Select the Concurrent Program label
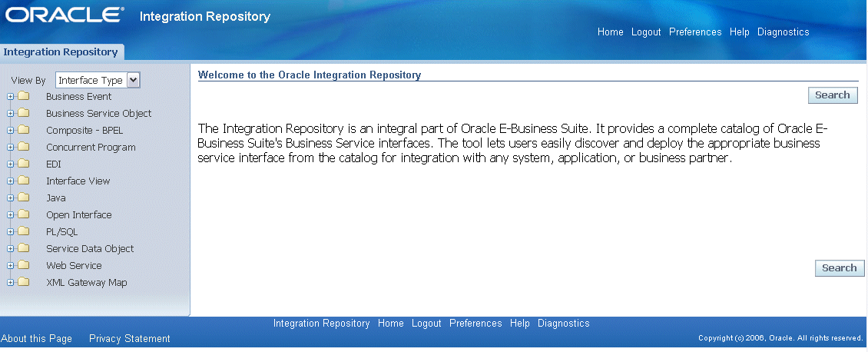This screenshot has width=868, height=352. [91, 148]
